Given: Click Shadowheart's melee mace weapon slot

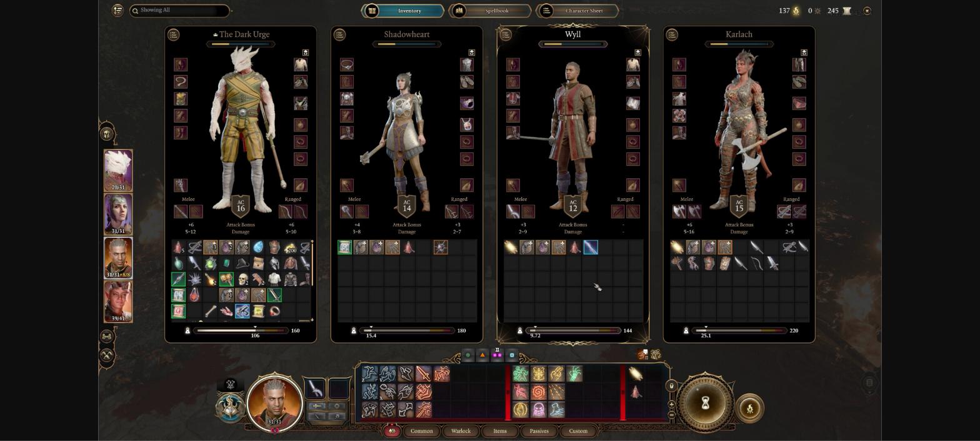Looking at the screenshot, I should 347,211.
